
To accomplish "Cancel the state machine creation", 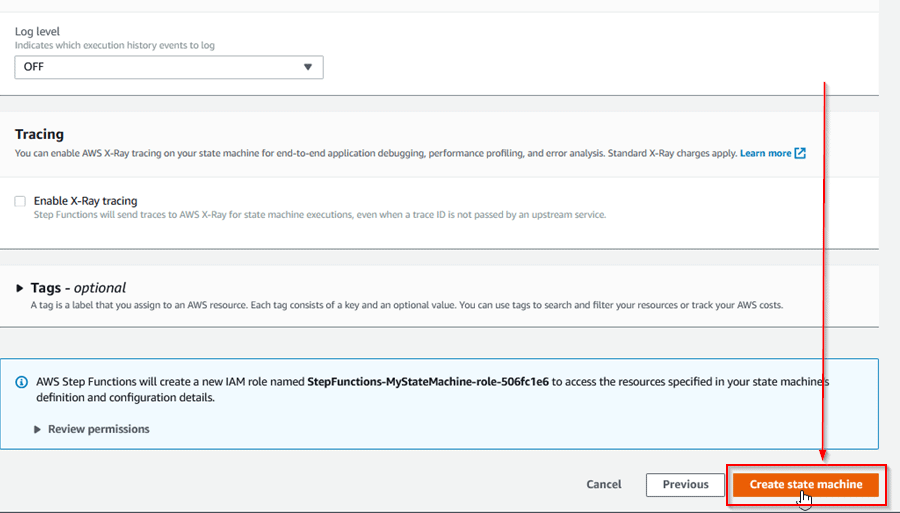I will click(x=604, y=484).
